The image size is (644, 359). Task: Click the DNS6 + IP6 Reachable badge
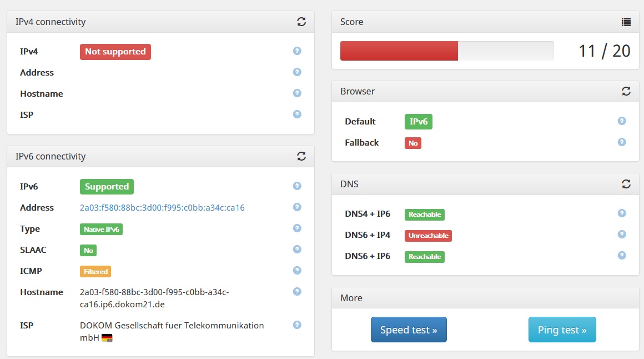pyautogui.click(x=425, y=257)
